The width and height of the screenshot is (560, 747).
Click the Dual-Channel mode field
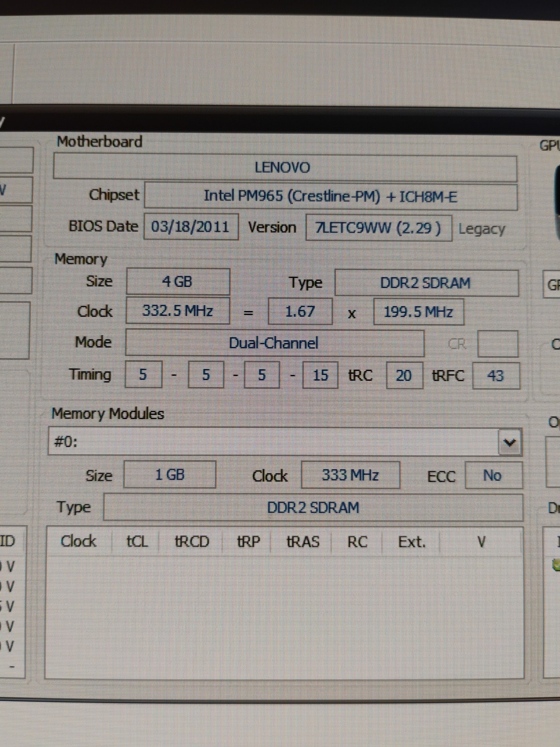coord(275,343)
